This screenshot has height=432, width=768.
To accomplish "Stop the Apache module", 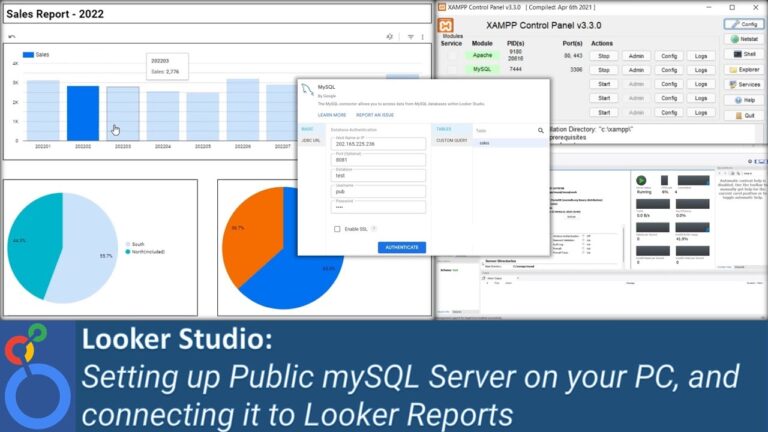I will tap(604, 56).
